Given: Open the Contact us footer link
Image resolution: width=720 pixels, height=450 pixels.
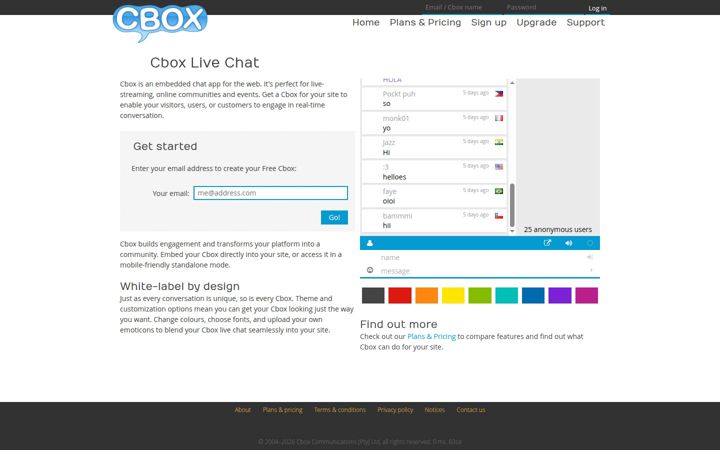Looking at the screenshot, I should click(x=471, y=410).
